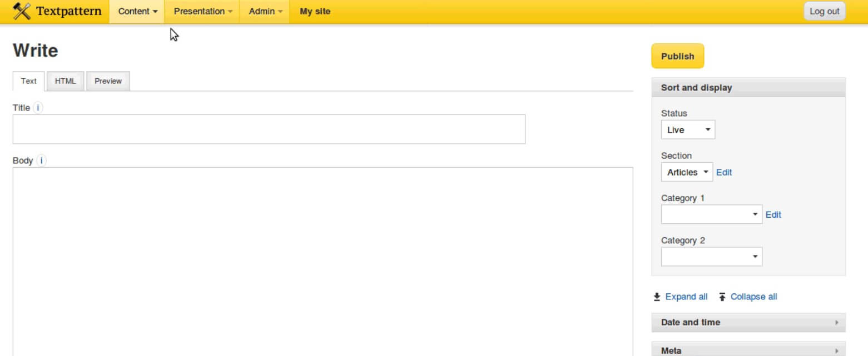Open the Category 2 dropdown
Screen dimensions: 868x356
pyautogui.click(x=711, y=257)
